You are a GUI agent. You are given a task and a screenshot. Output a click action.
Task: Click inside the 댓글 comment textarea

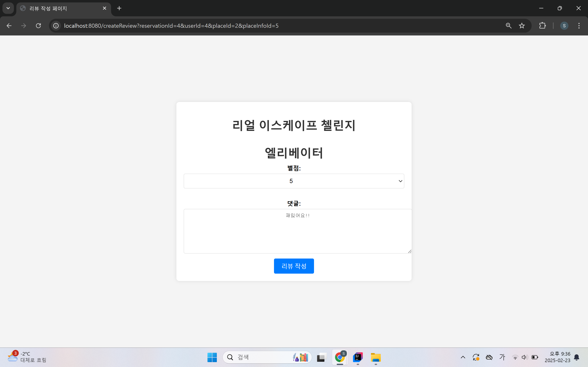click(x=297, y=233)
